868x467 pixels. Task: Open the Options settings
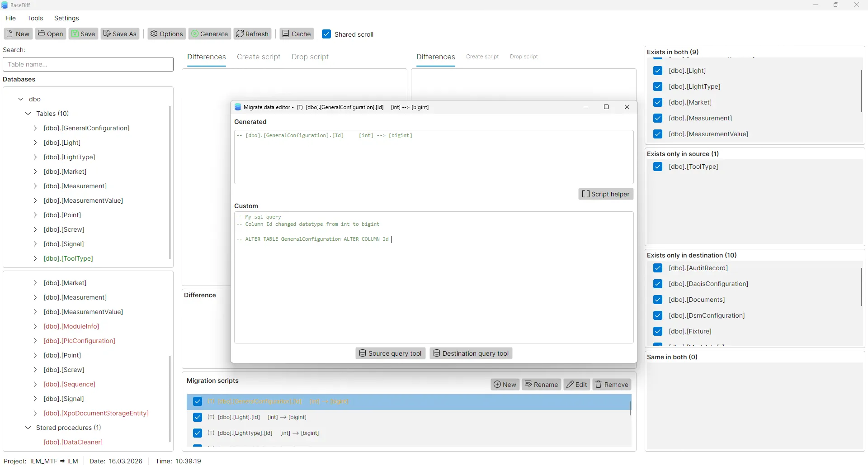click(166, 34)
